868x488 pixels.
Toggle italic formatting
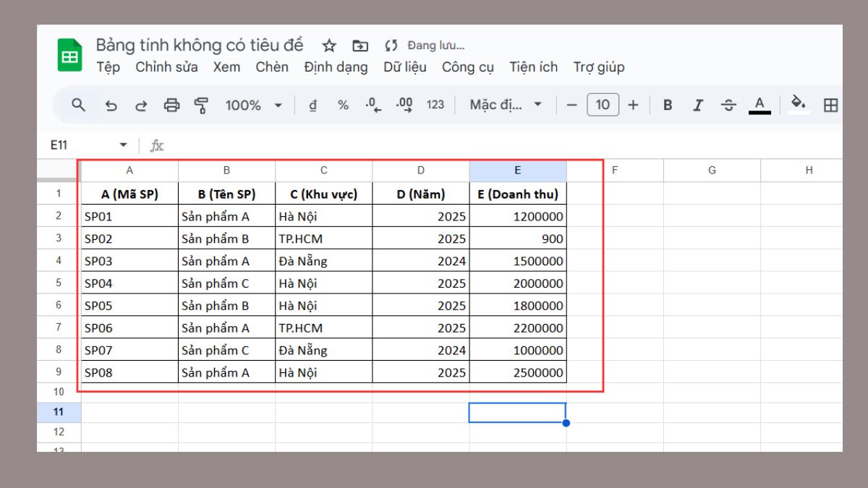coord(697,105)
